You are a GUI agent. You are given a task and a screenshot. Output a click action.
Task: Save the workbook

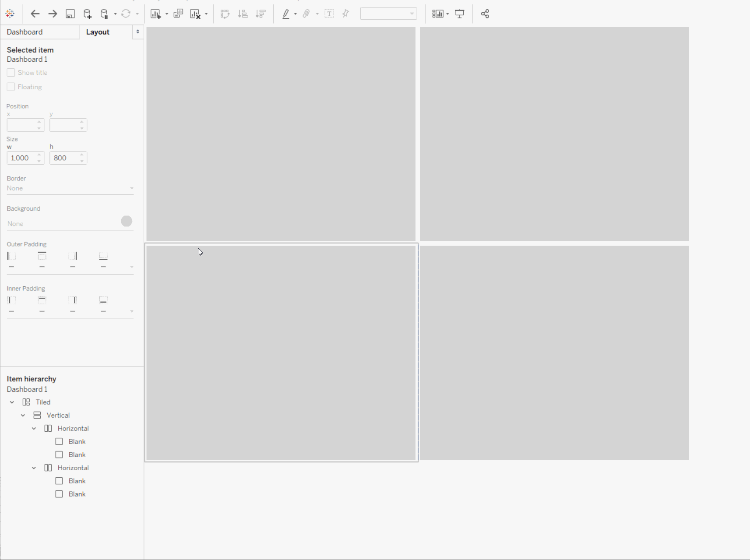(70, 14)
